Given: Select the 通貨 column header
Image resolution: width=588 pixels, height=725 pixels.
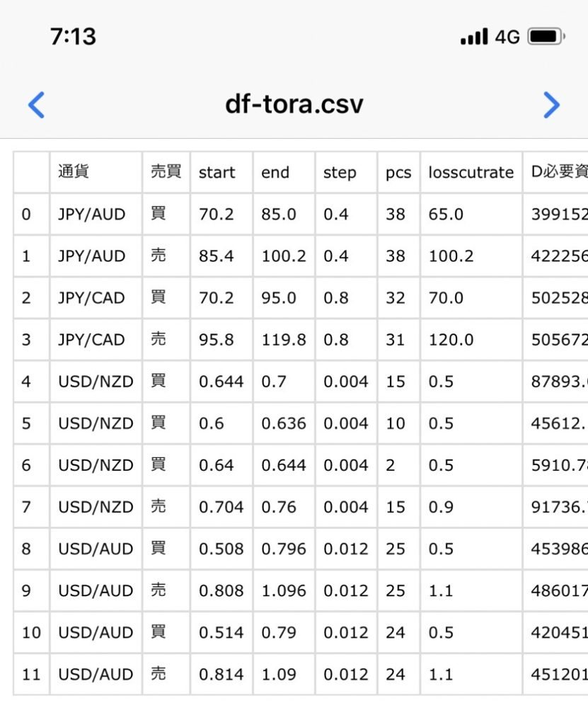Looking at the screenshot, I should coord(74,172).
